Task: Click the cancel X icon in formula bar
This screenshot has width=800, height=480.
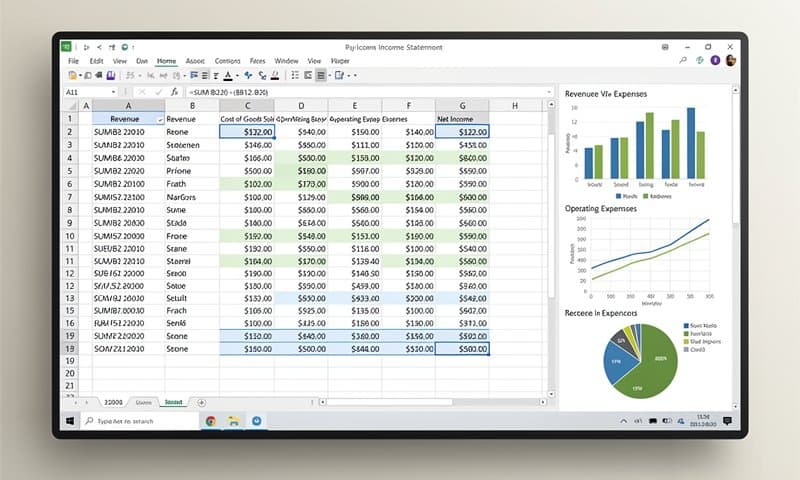Action: pyautogui.click(x=142, y=92)
